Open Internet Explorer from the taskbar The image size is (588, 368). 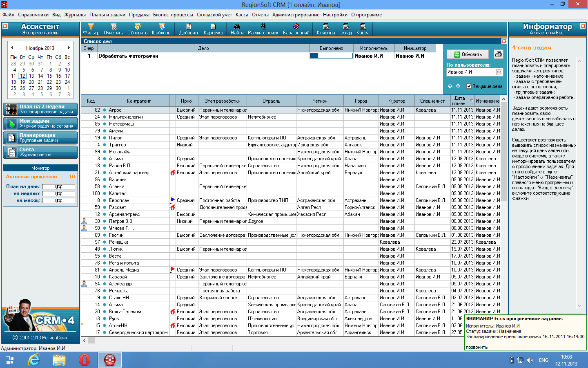click(34, 360)
